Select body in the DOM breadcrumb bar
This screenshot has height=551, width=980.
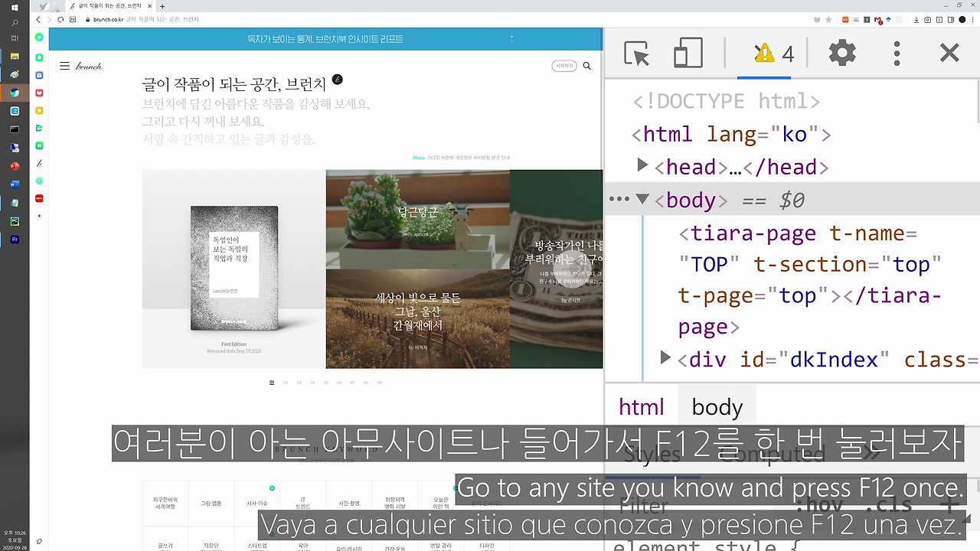717,406
